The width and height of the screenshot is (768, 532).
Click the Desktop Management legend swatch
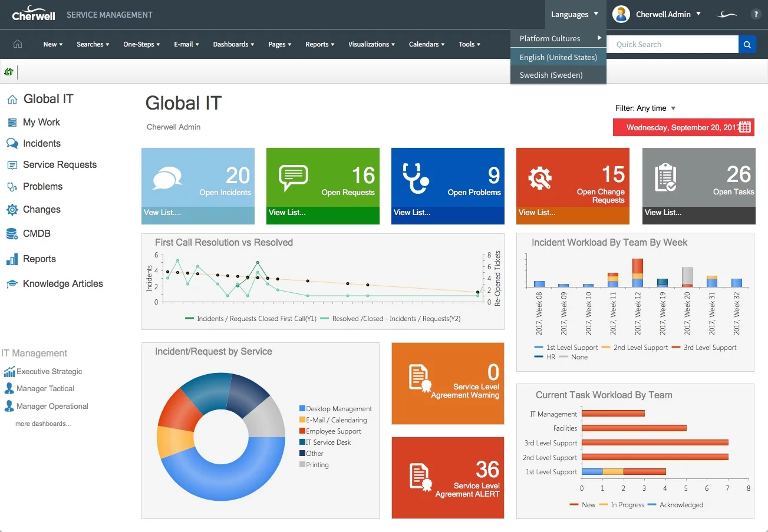(x=302, y=408)
